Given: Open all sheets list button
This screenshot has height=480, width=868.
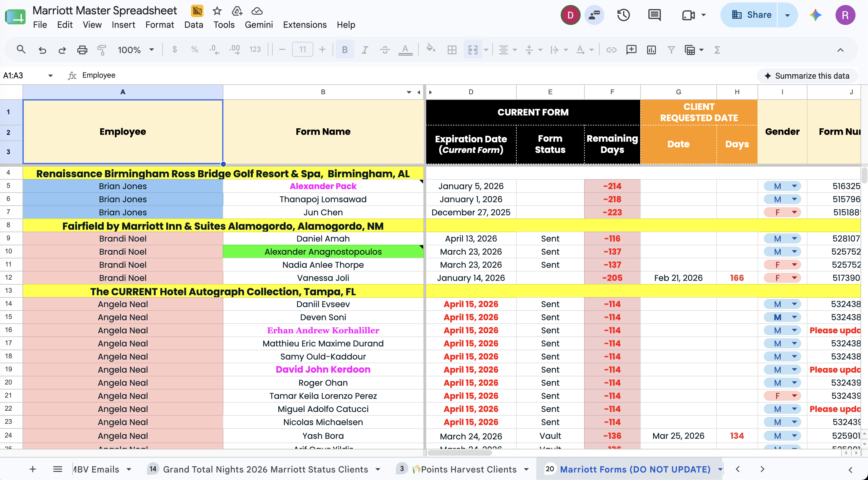Looking at the screenshot, I should click(x=58, y=469).
